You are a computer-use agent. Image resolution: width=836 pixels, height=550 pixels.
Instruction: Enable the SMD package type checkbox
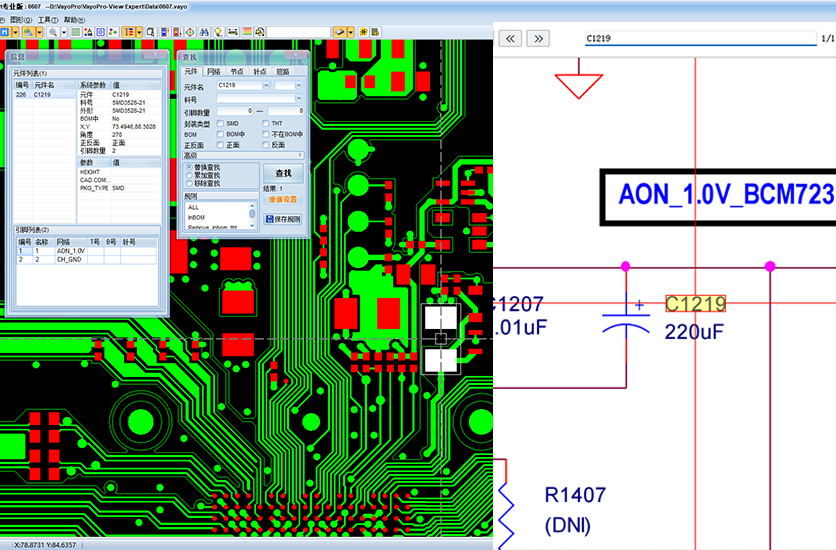click(x=222, y=123)
